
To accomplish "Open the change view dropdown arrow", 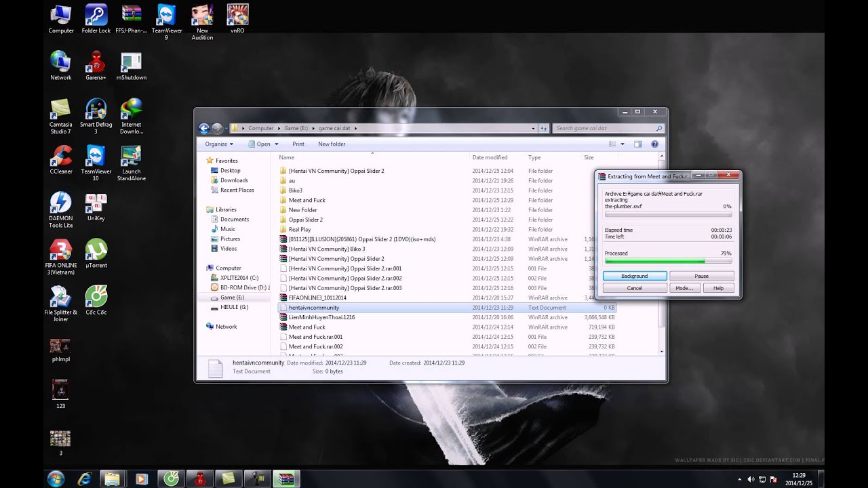I will [623, 144].
